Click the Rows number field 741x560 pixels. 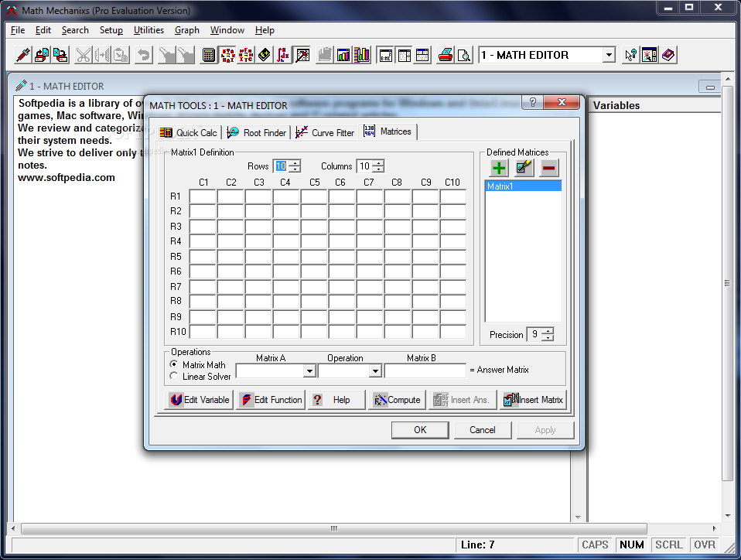pos(281,166)
